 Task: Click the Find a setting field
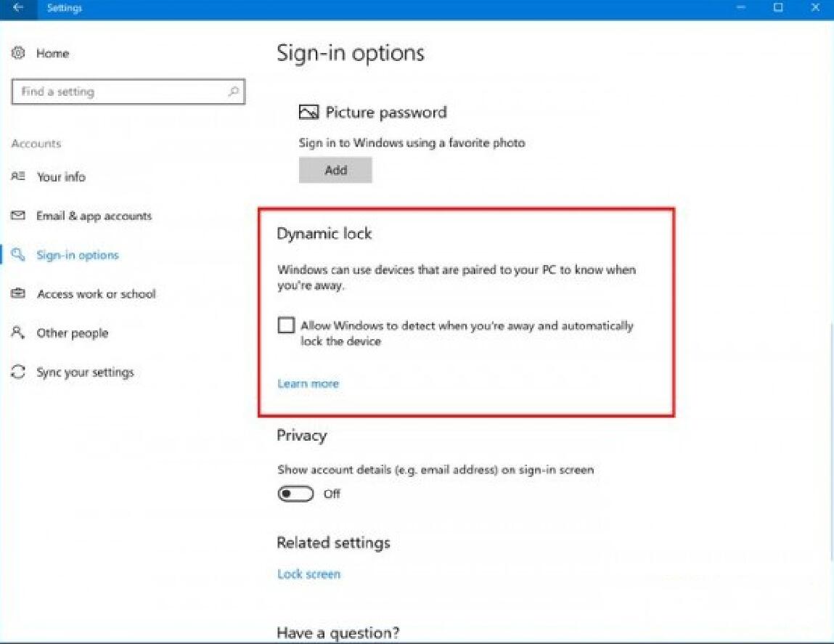128,91
